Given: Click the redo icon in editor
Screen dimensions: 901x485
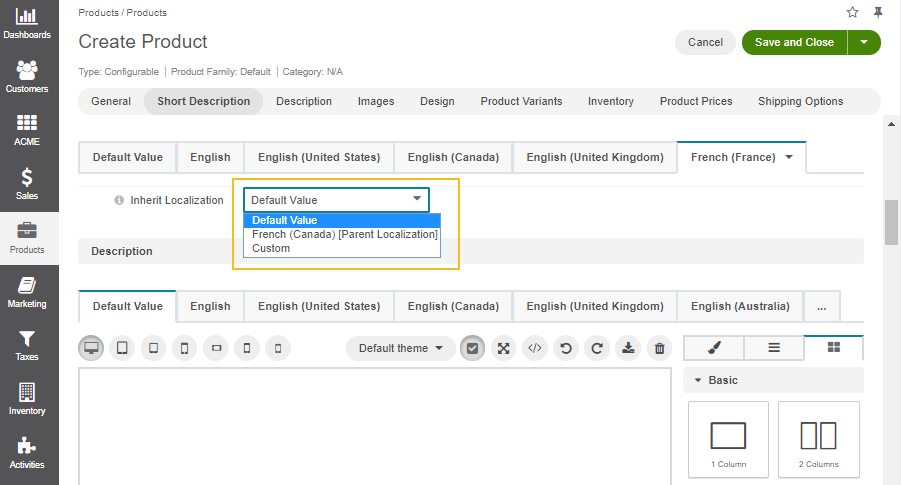Looking at the screenshot, I should tap(597, 348).
